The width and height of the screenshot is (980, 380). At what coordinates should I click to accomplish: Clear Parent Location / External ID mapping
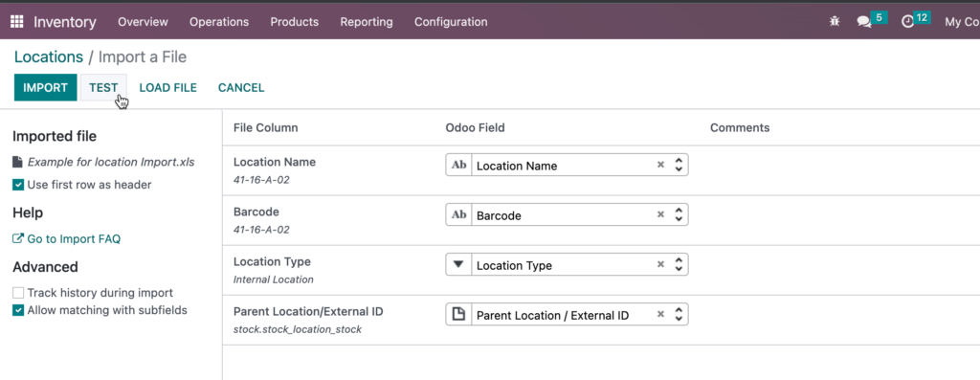point(660,315)
